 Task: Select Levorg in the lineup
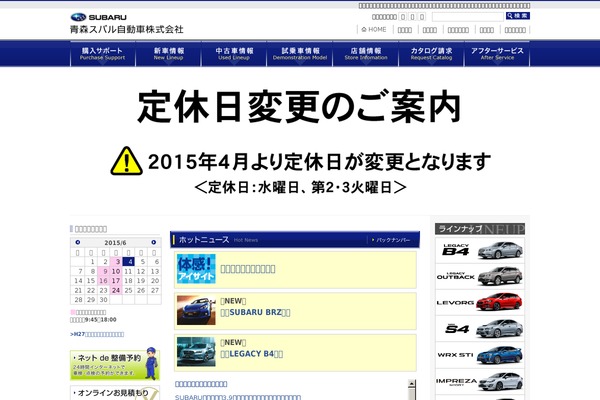(480, 302)
